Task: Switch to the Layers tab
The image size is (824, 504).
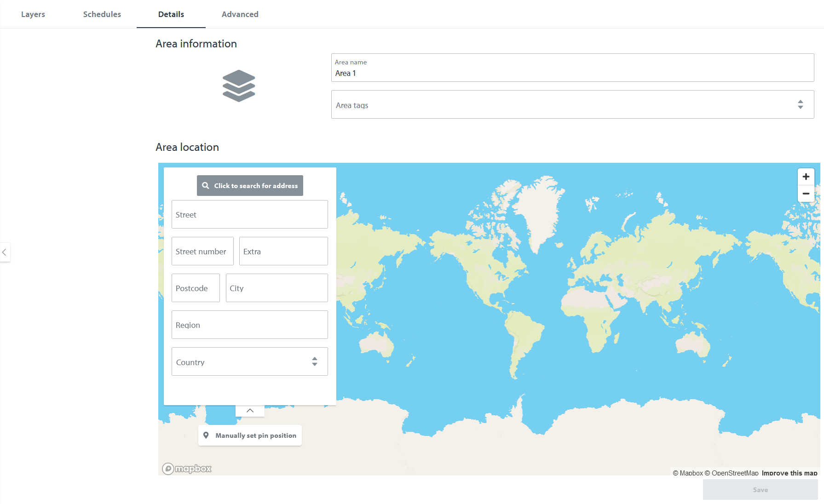Action: (33, 14)
